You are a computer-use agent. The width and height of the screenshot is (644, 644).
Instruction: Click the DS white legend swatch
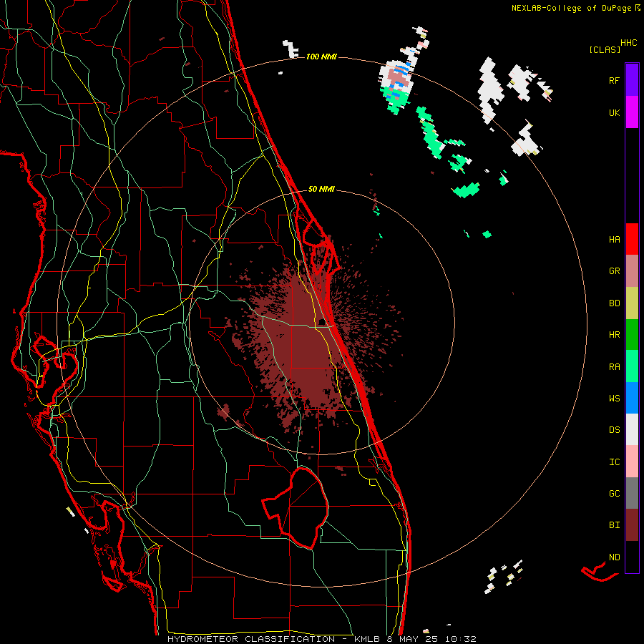pos(632,429)
